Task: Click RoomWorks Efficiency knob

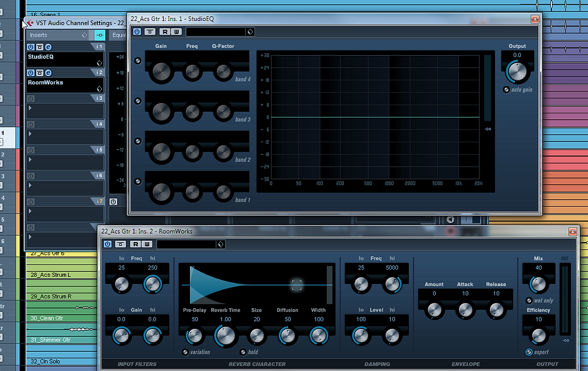Action: click(x=539, y=336)
